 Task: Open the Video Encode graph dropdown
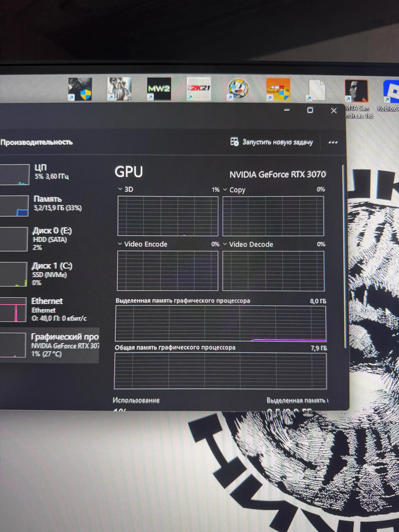point(120,244)
